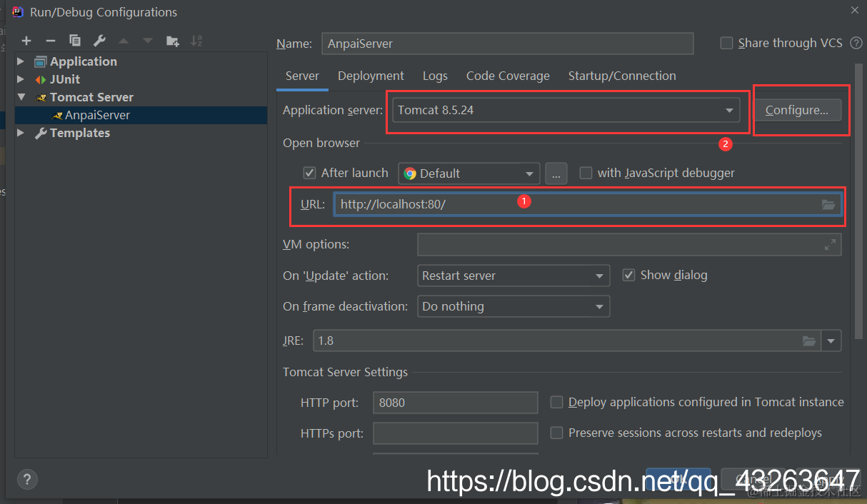Switch to the Code Coverage tab
The image size is (867, 504).
point(508,76)
